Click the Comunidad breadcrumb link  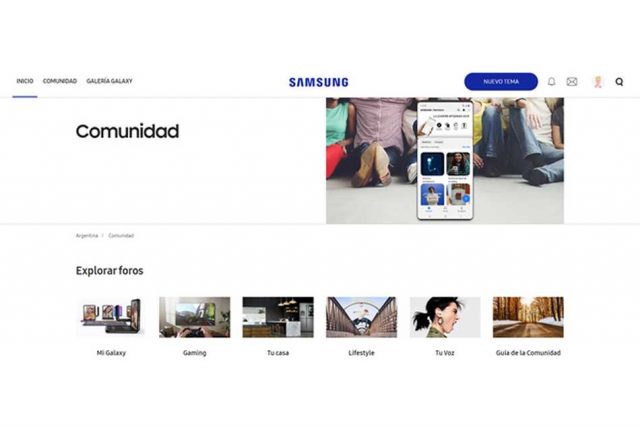[x=121, y=236]
